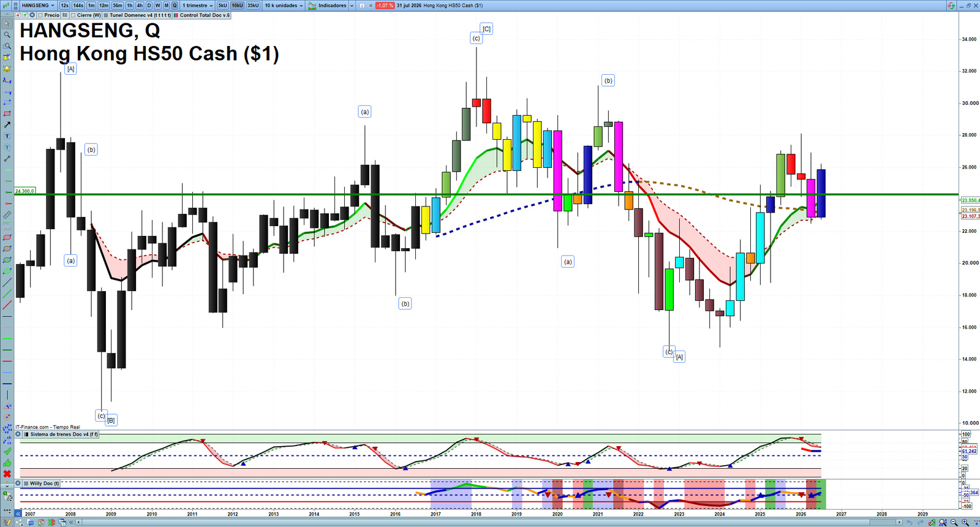
Task: Select the zoom-area magnifier tool
Action: 7,46
